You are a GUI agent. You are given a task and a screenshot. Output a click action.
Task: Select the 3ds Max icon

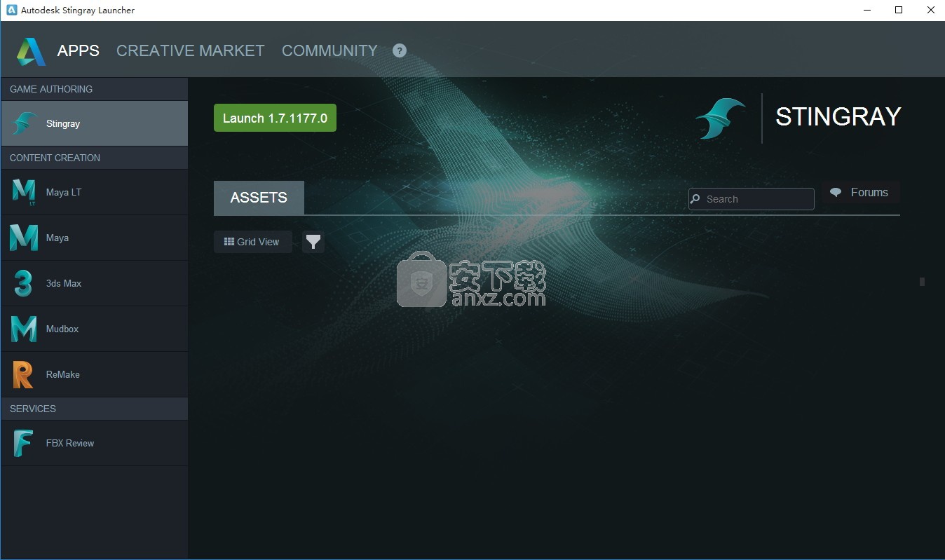pyautogui.click(x=24, y=283)
